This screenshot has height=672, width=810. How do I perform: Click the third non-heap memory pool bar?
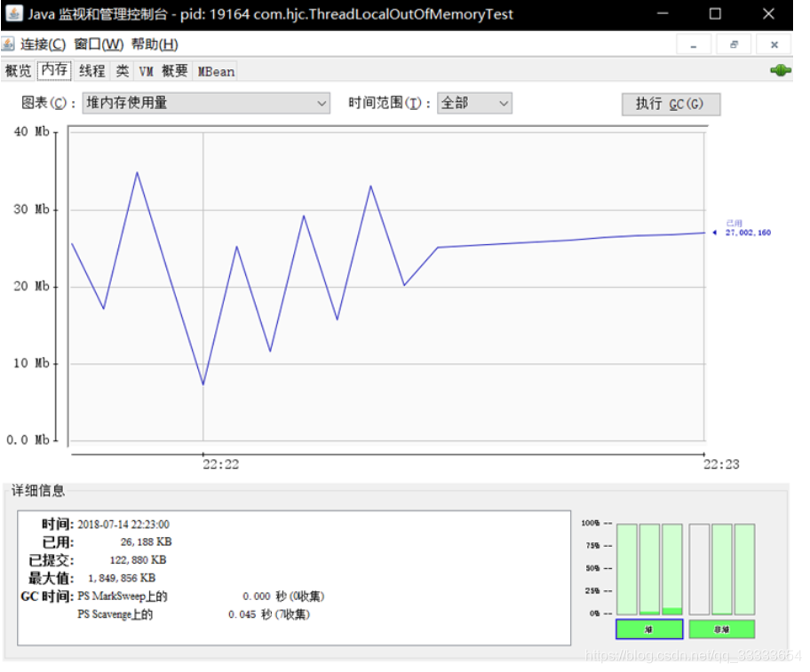[x=744, y=569]
